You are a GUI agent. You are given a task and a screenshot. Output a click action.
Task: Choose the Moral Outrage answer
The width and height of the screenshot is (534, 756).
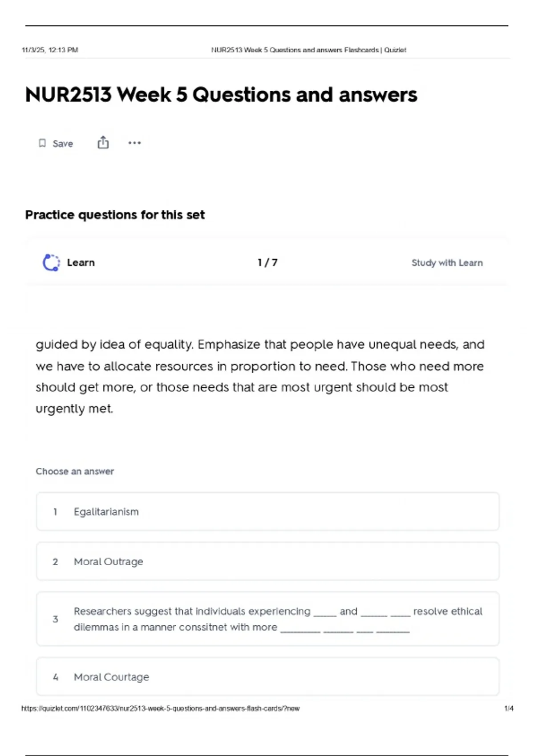click(267, 561)
